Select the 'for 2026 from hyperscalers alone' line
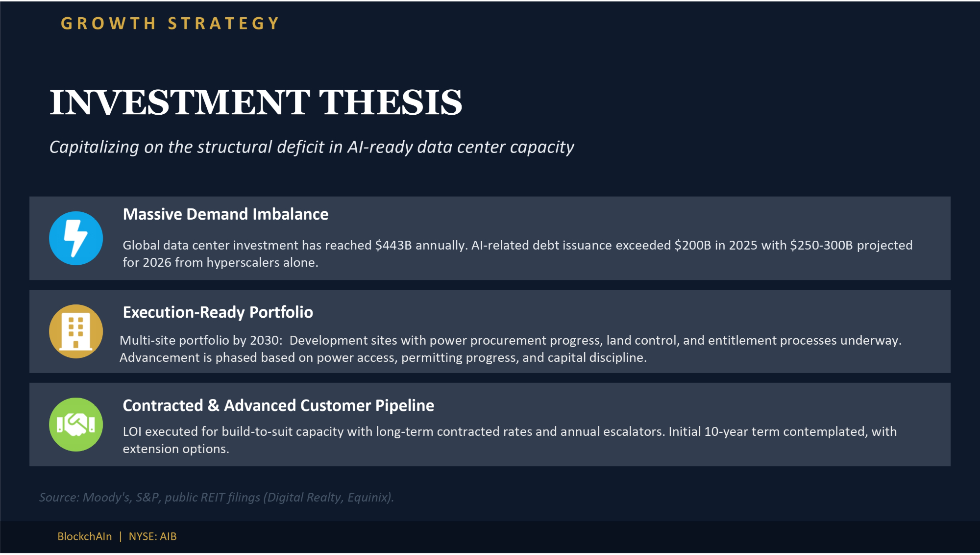The width and height of the screenshot is (980, 555). [220, 263]
